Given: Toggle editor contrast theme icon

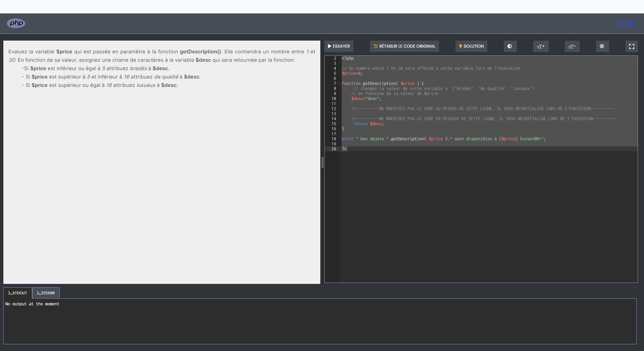Looking at the screenshot, I should pos(510,46).
